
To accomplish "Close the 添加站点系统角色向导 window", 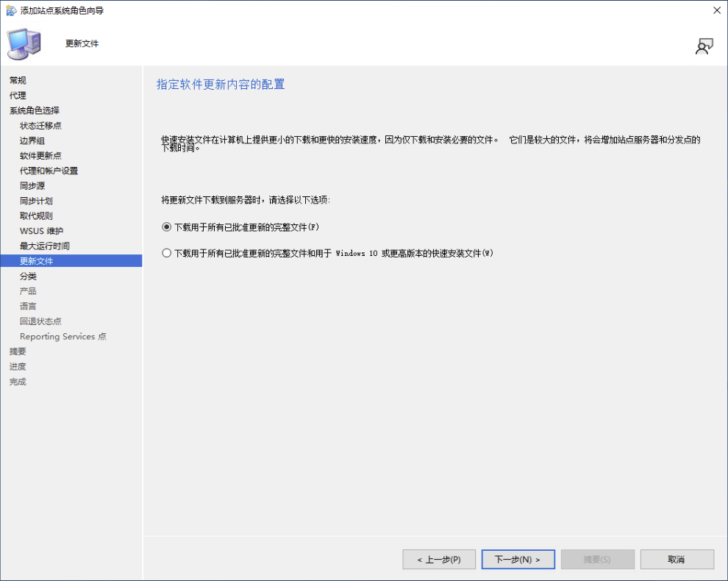I will (717, 10).
